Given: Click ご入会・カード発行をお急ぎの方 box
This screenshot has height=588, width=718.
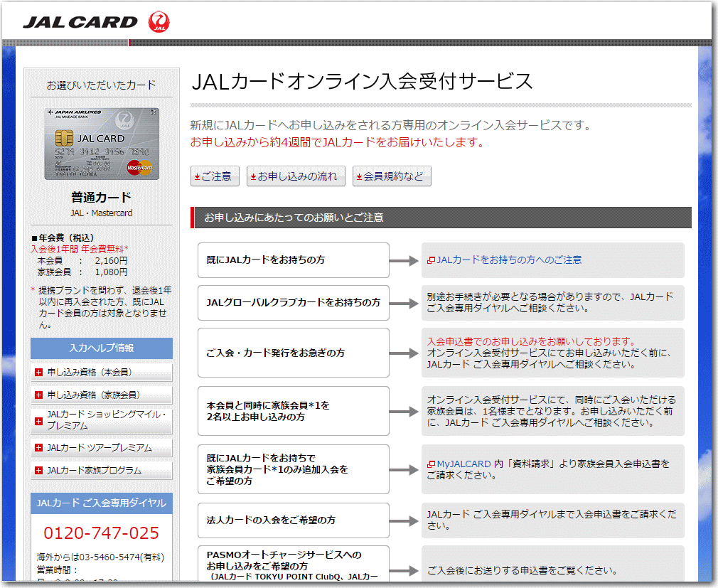Looking at the screenshot, I should (x=294, y=353).
